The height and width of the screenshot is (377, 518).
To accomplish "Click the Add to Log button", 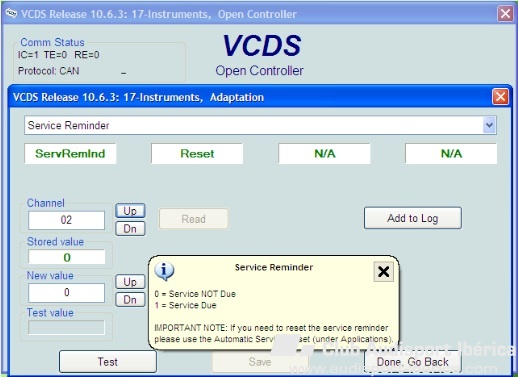I will coord(413,218).
